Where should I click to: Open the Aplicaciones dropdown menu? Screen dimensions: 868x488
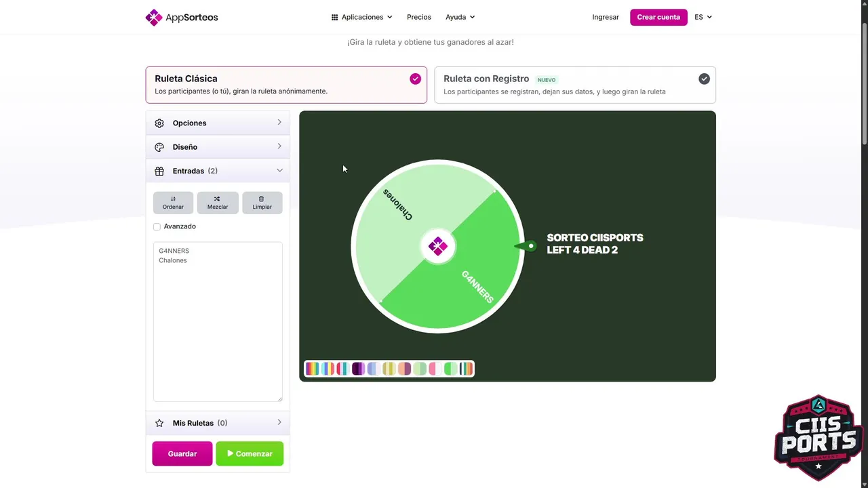(x=361, y=17)
